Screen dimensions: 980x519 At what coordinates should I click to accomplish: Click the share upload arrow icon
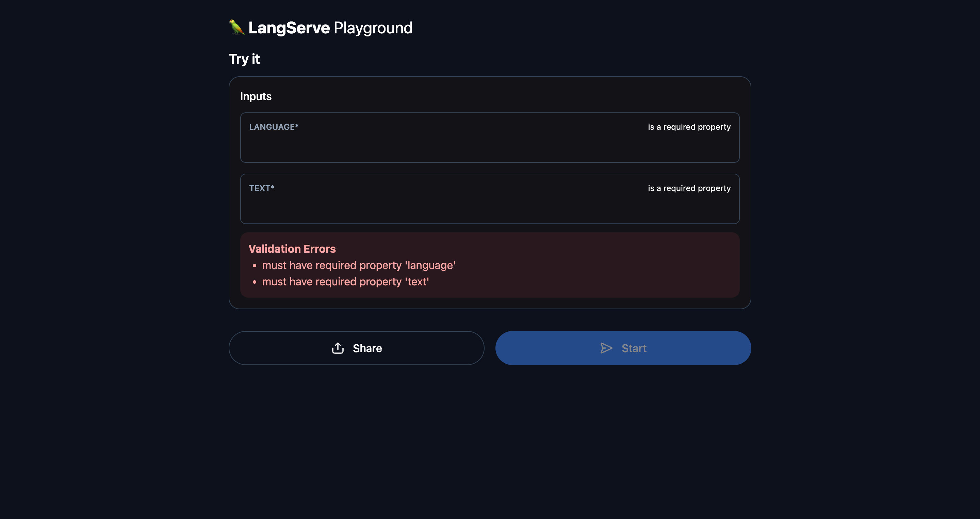pos(338,348)
